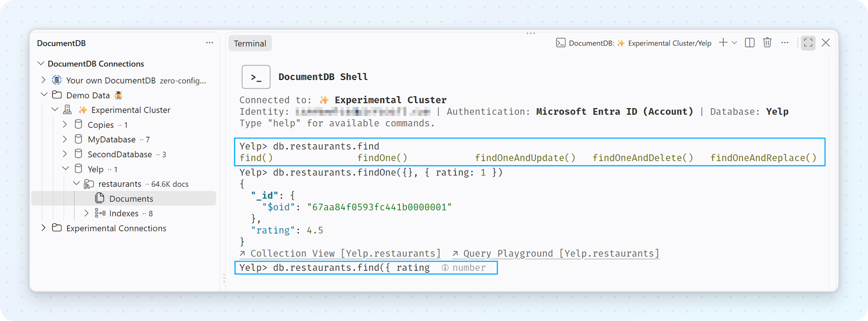868x321 pixels.
Task: Select the Documents tree item
Action: (124, 198)
